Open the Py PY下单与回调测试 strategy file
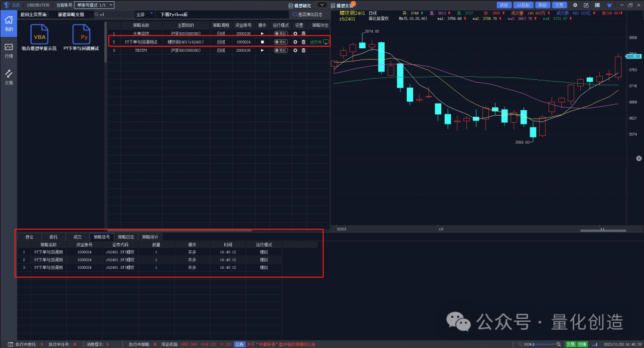 click(81, 38)
